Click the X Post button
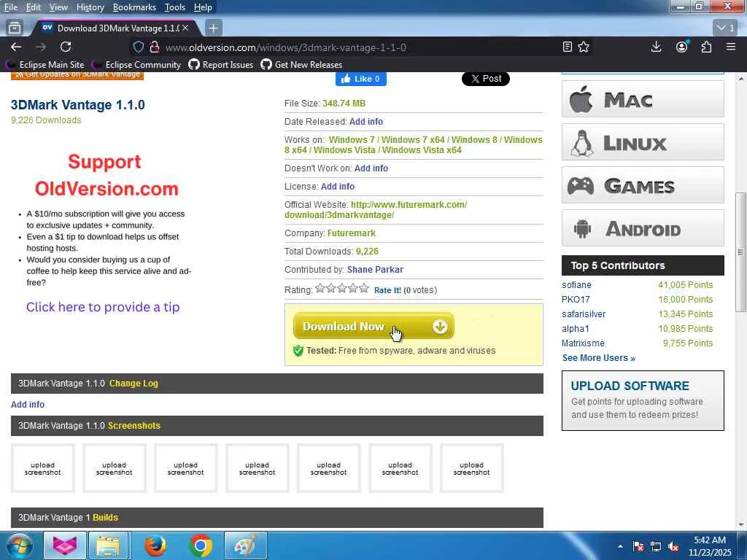747x560 pixels. pos(485,79)
